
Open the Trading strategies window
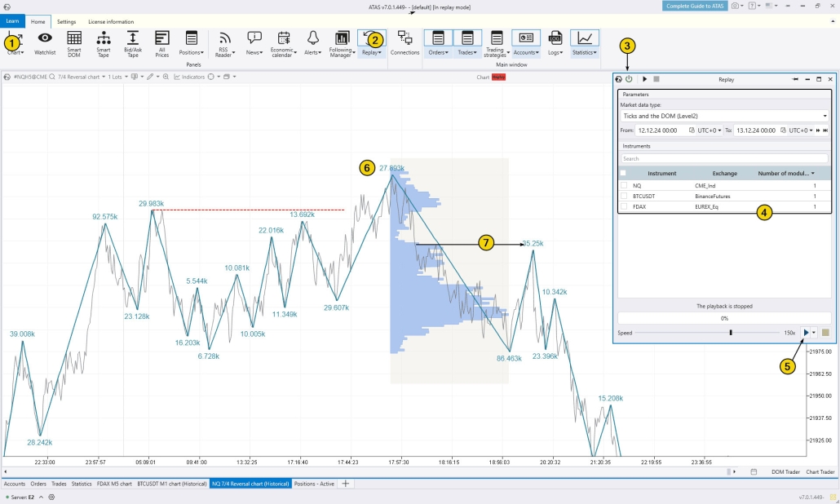[496, 42]
